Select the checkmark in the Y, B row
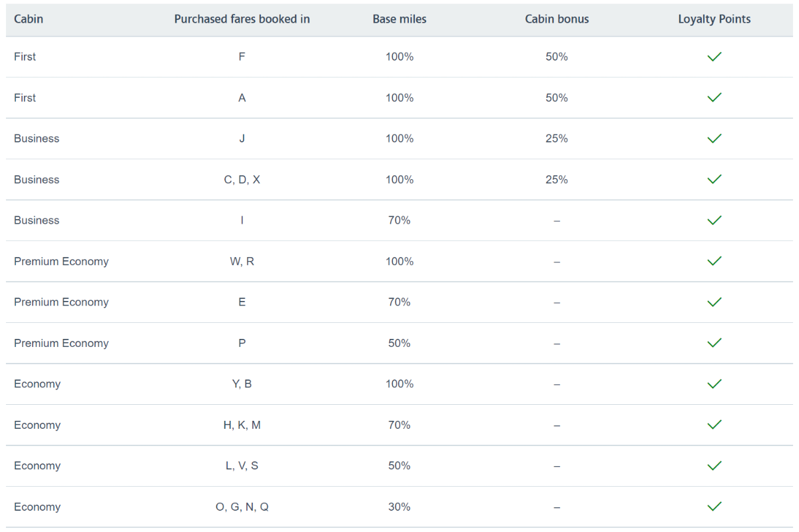 click(x=714, y=384)
